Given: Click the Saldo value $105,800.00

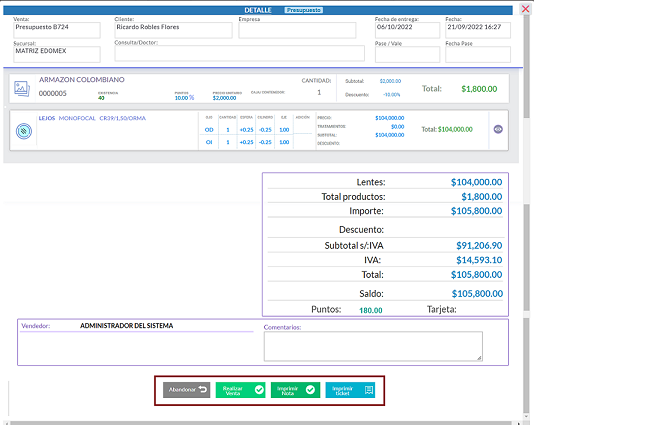Looking at the screenshot, I should click(477, 294).
